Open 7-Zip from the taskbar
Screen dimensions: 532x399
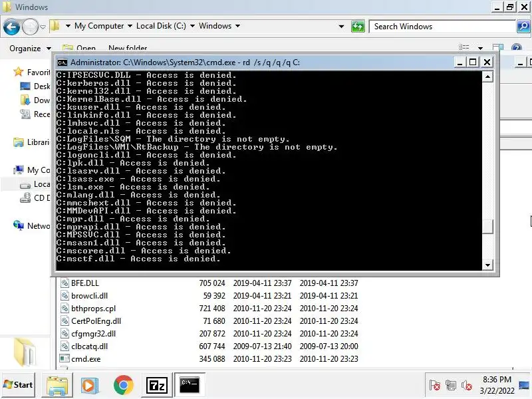156,386
